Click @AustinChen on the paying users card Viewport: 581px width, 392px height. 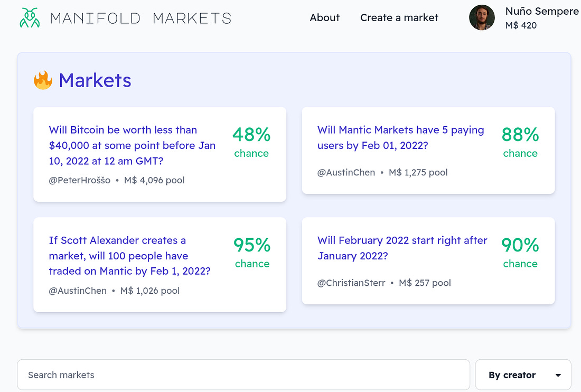(x=346, y=172)
